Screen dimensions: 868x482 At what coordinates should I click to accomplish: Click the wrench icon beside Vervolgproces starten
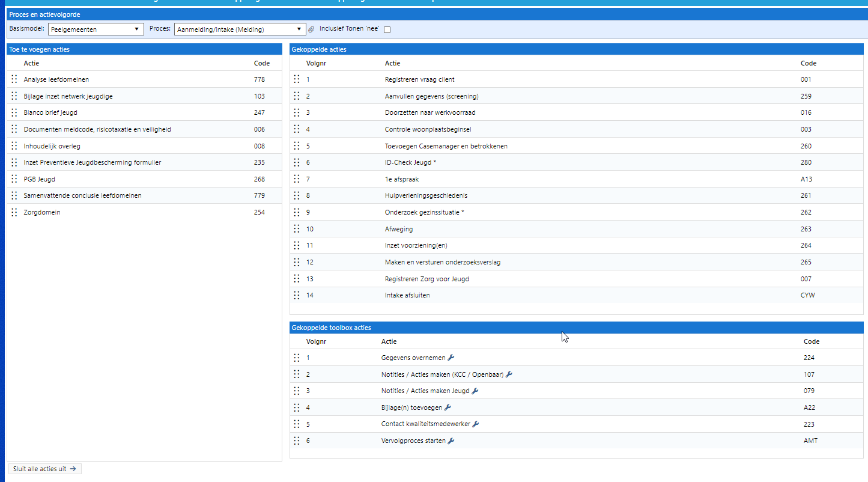tap(451, 441)
